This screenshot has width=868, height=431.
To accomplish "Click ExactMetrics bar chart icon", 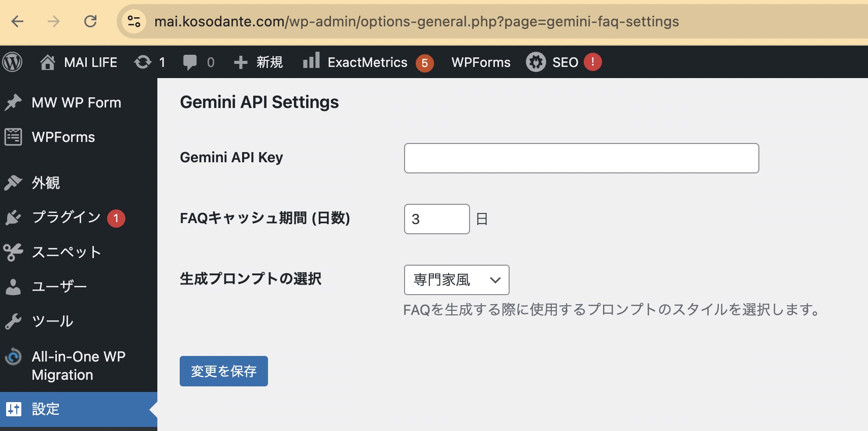I will point(311,60).
